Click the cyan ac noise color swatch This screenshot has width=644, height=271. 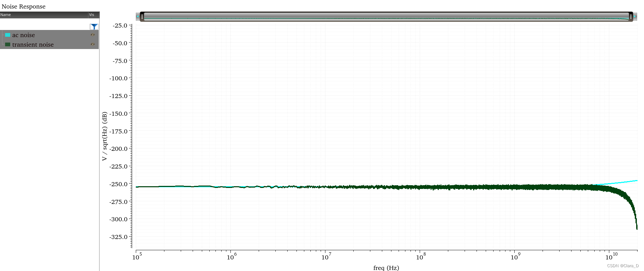click(x=7, y=35)
